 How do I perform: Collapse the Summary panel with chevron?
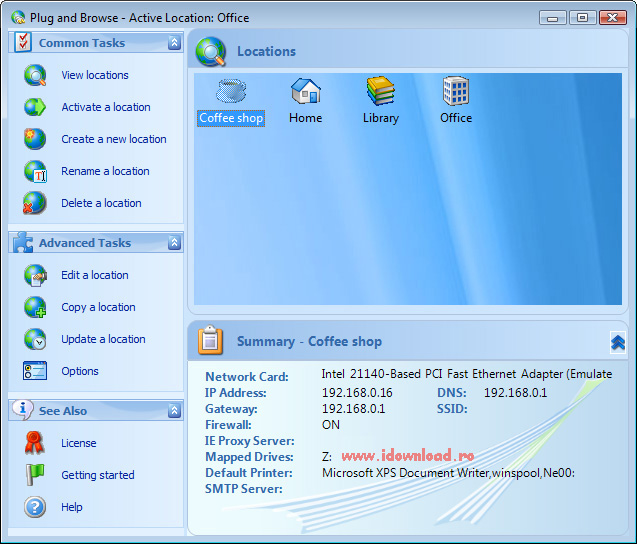click(617, 342)
